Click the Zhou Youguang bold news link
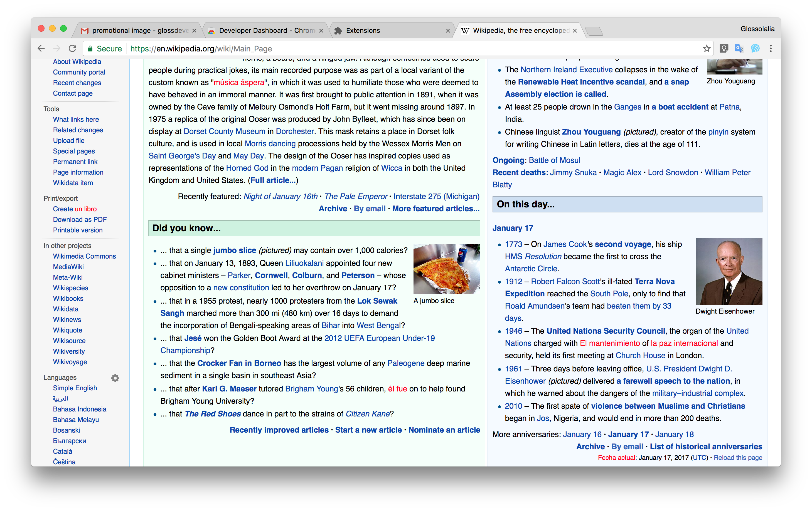Screen dimensions: 812x511 tap(591, 132)
